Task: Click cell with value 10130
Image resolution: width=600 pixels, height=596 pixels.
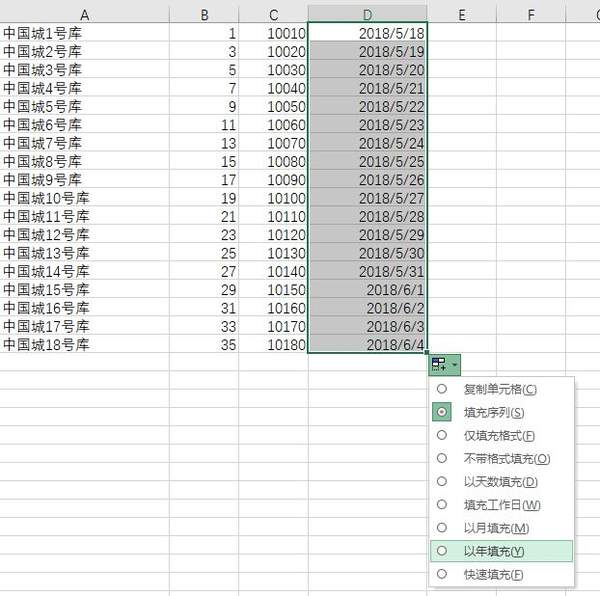Action: 273,253
